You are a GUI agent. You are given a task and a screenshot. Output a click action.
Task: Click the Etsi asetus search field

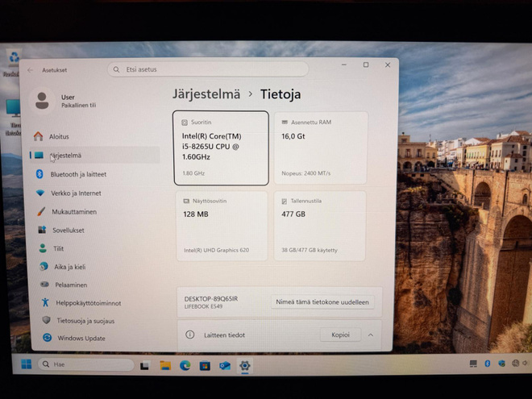point(208,69)
